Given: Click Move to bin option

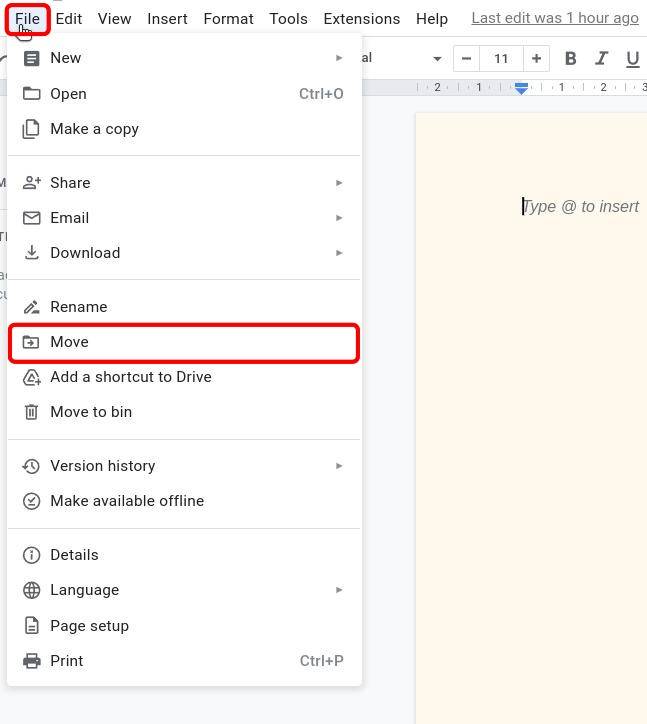Looking at the screenshot, I should pyautogui.click(x=91, y=412).
